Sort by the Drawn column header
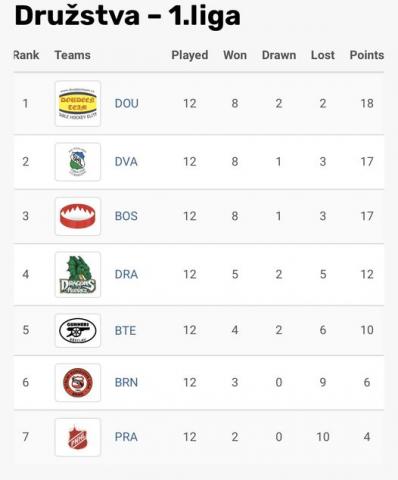 (x=279, y=55)
